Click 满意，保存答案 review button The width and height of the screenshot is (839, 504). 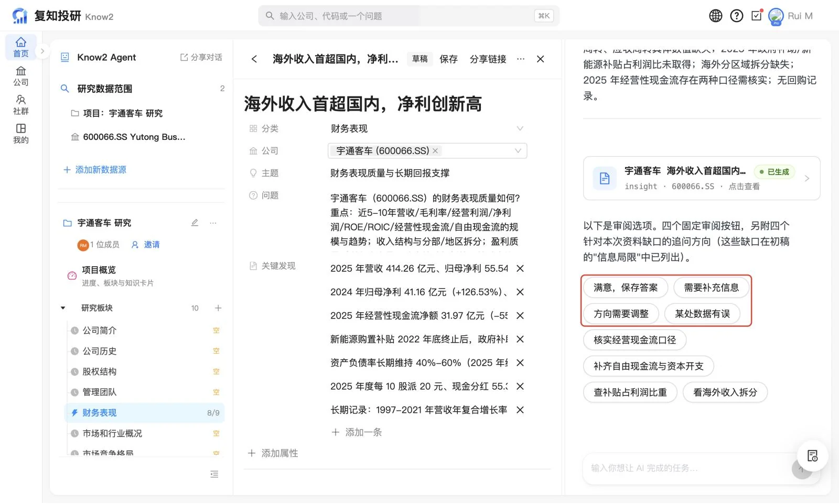pos(626,288)
